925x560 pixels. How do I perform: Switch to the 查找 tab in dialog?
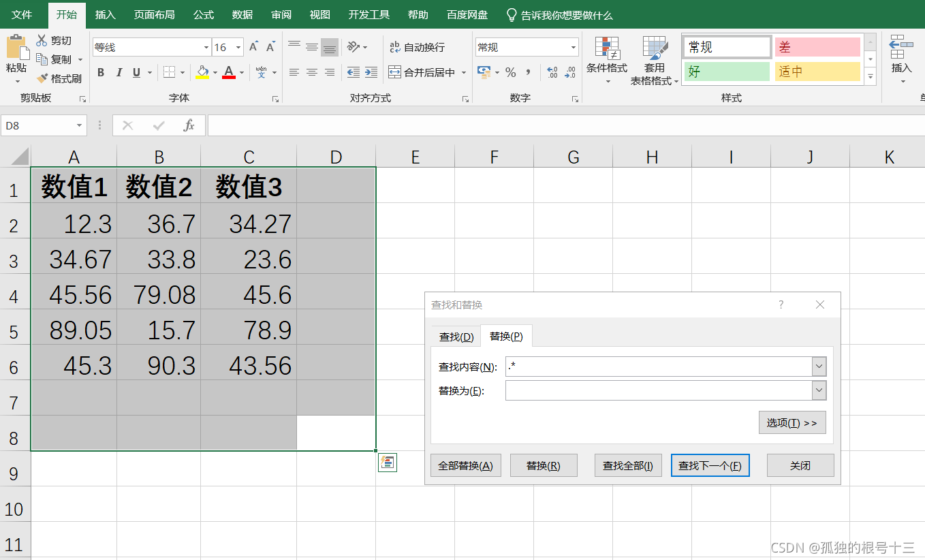[456, 337]
